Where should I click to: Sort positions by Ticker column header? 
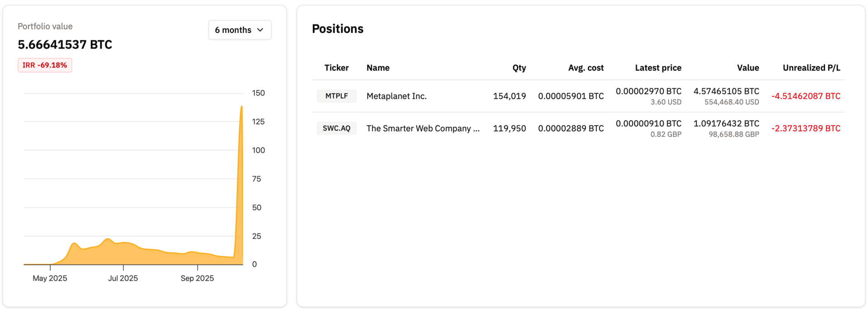(x=336, y=68)
